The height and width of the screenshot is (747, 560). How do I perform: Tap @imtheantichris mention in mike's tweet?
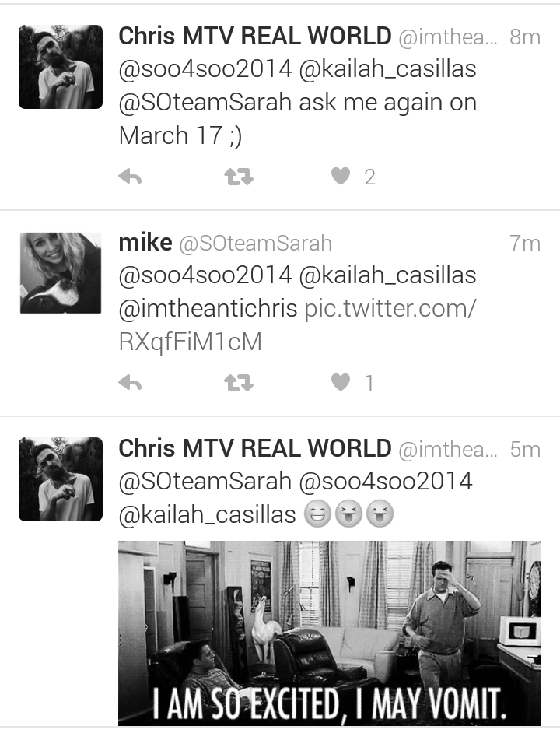coord(208,309)
